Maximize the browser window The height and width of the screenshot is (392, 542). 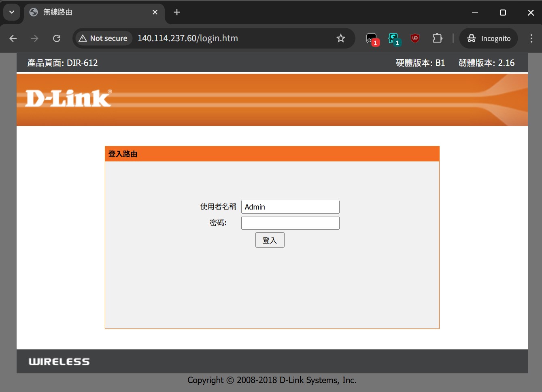(503, 12)
